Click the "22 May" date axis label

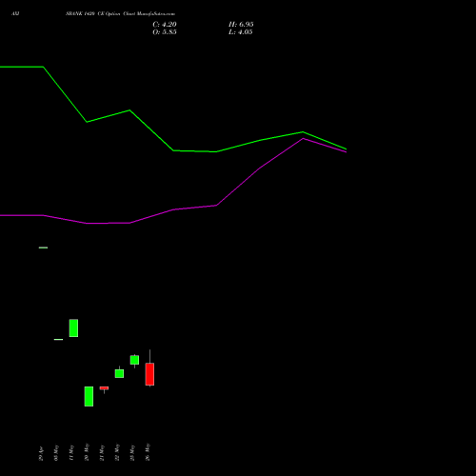click(x=117, y=452)
